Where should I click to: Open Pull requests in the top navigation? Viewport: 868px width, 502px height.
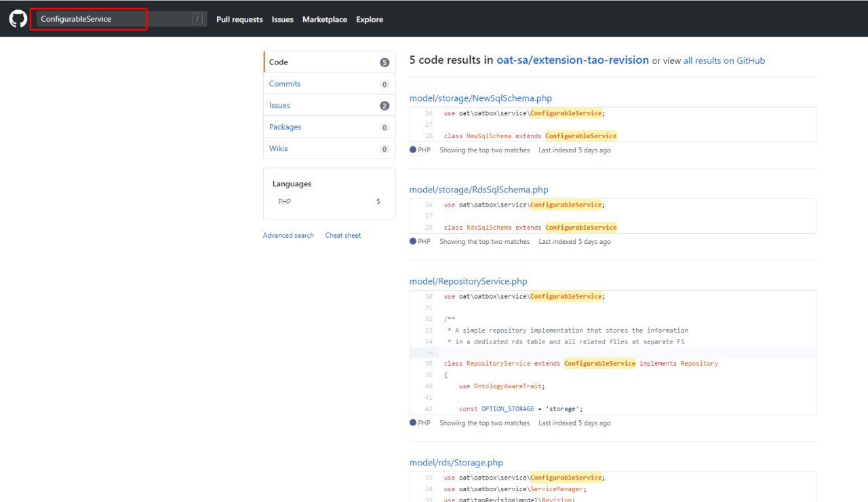point(239,20)
